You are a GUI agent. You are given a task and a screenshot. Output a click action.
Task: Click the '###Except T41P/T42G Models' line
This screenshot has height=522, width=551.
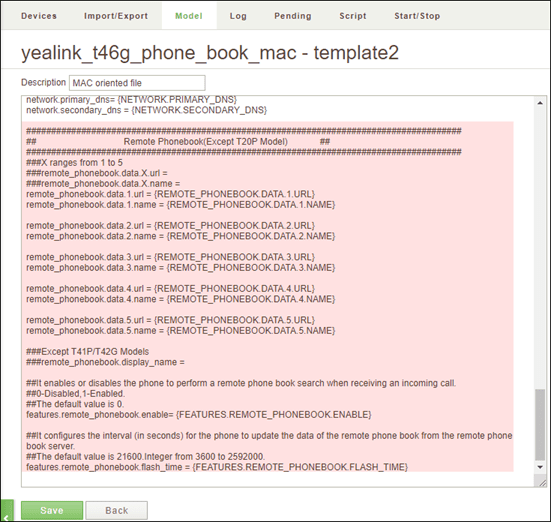tap(87, 352)
